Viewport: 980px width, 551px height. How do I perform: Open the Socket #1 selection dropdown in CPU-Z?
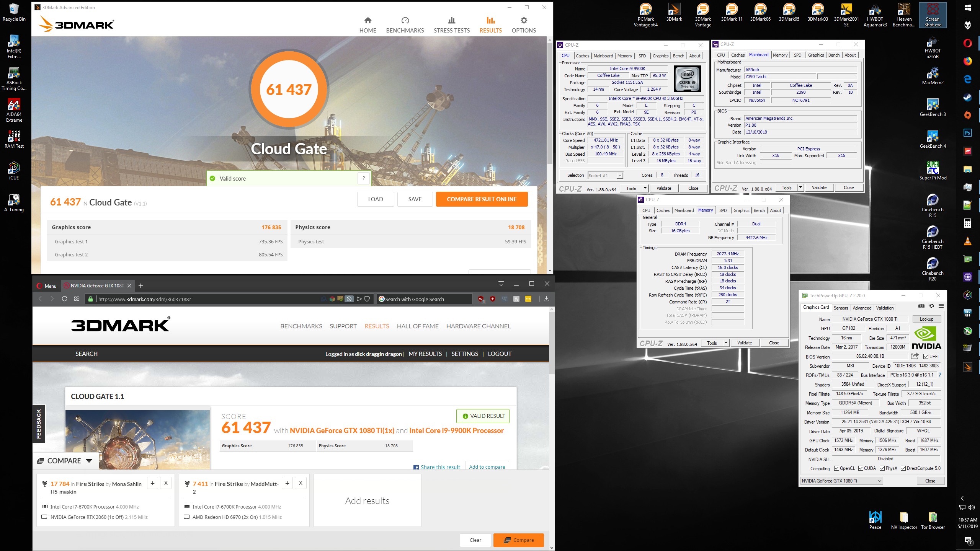tap(605, 175)
